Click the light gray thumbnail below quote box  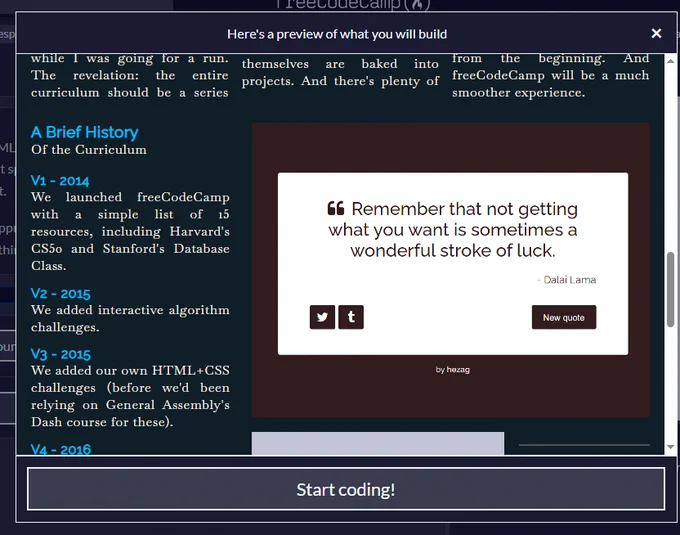[378, 443]
